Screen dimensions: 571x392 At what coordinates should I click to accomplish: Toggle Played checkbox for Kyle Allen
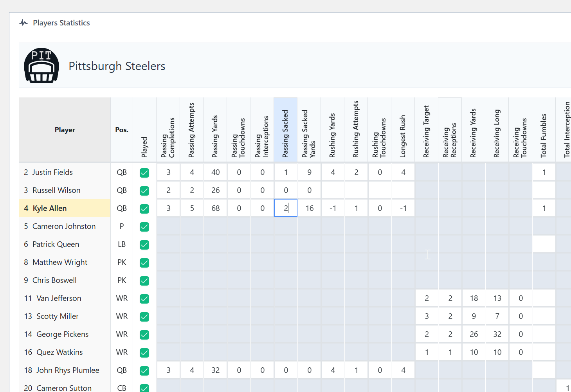tap(144, 209)
